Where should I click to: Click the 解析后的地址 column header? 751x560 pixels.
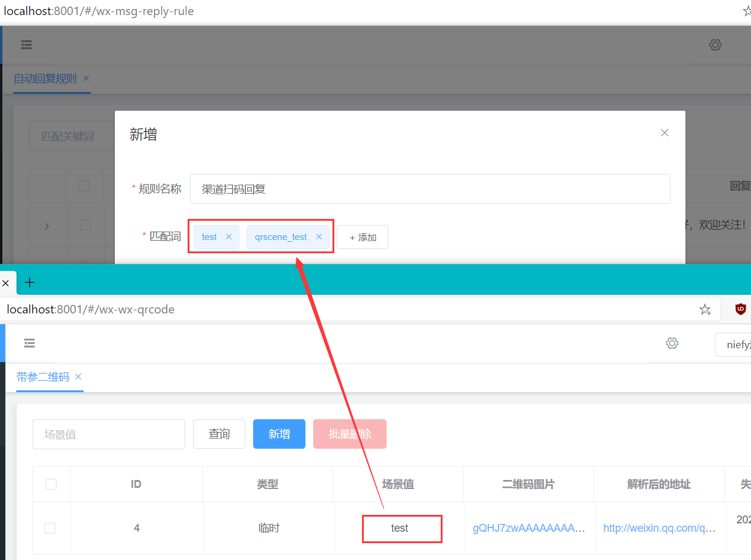tap(659, 484)
